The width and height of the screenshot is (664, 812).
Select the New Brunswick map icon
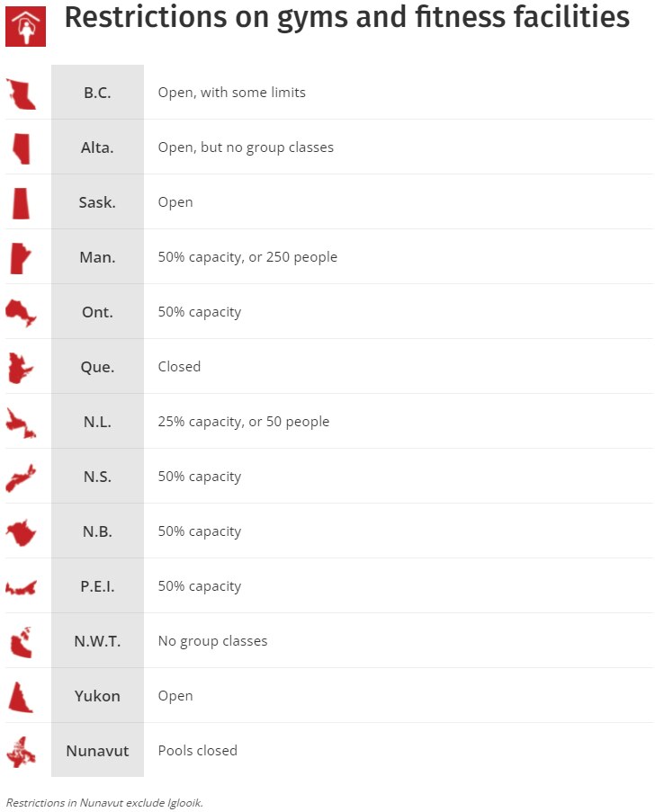20,532
